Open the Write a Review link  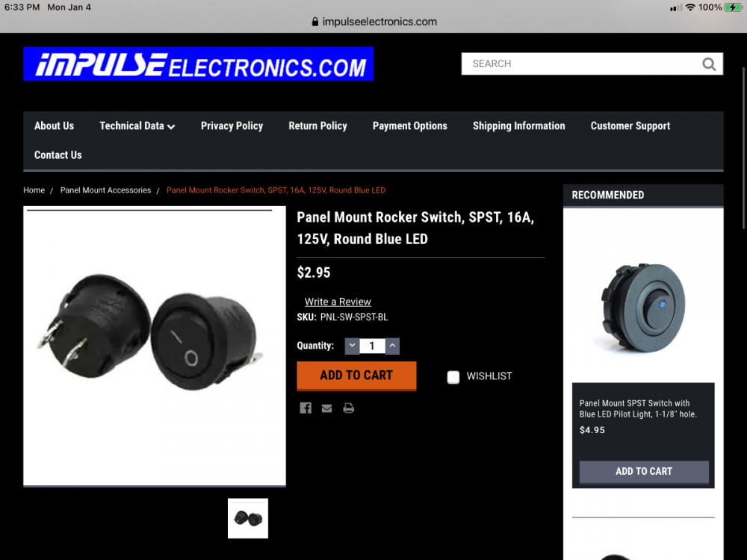(x=338, y=302)
